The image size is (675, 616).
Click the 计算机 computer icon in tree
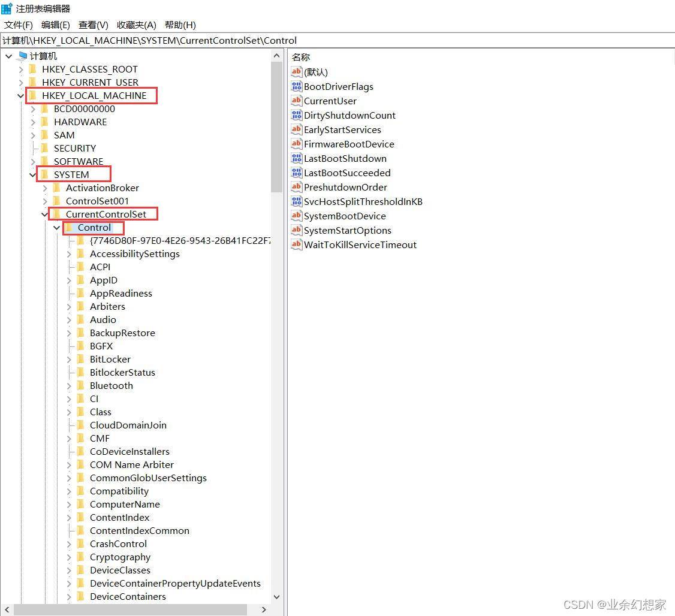tap(22, 56)
